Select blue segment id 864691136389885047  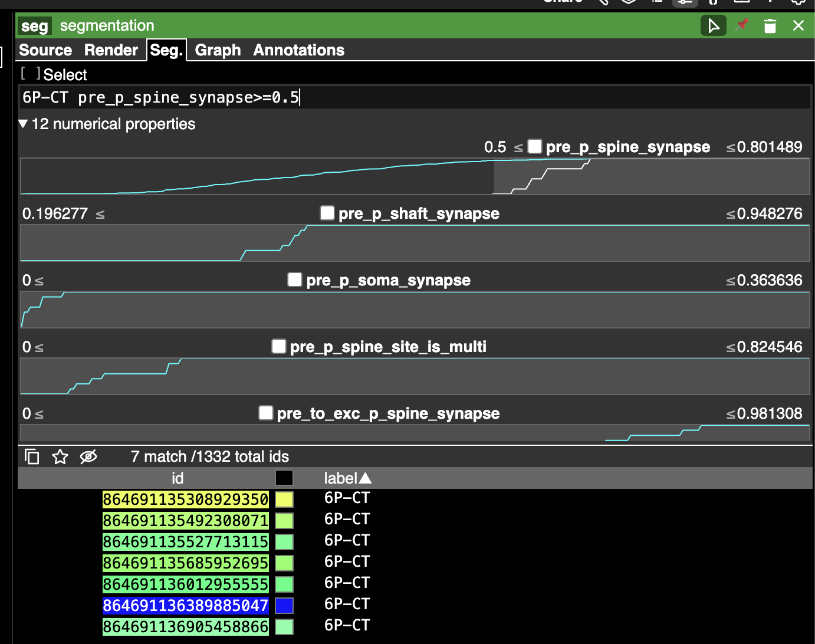186,606
